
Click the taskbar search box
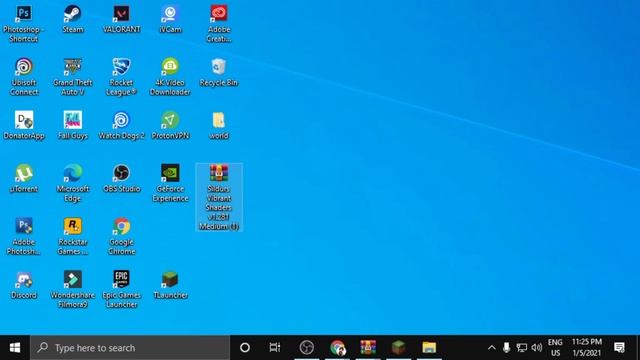(130, 348)
